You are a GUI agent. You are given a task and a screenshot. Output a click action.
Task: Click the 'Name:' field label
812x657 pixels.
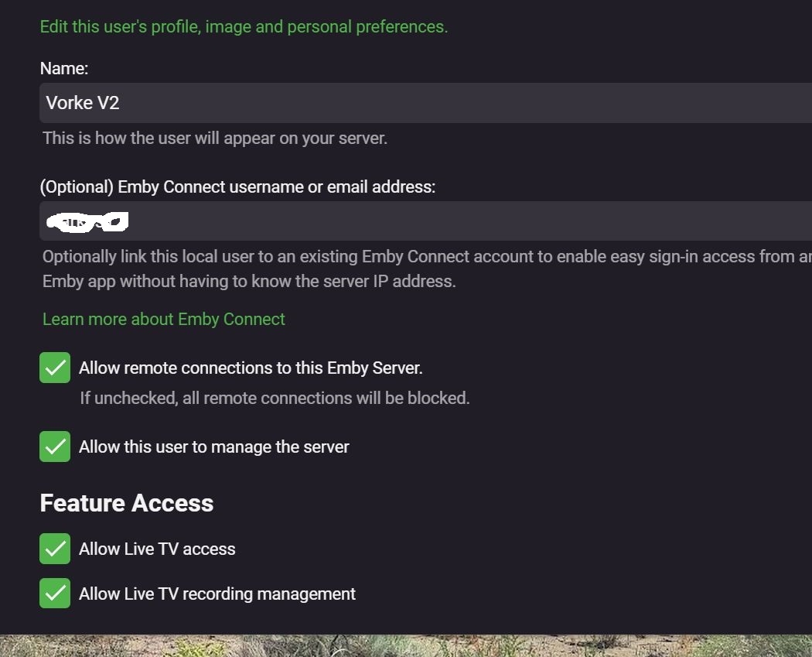(x=64, y=68)
